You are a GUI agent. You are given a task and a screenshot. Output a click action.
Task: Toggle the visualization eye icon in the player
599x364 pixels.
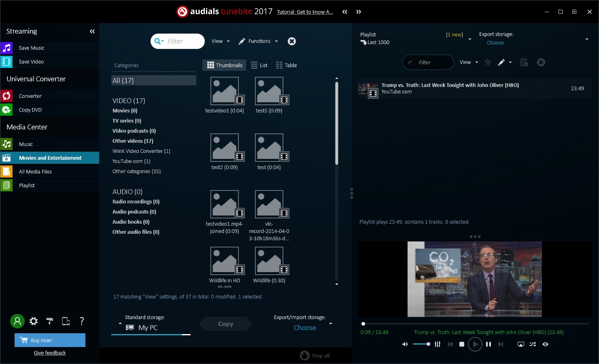point(545,344)
